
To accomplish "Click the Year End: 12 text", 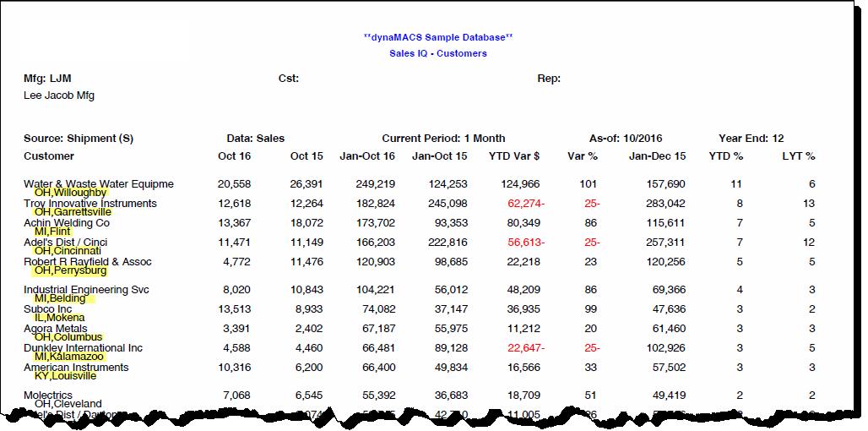I will (751, 139).
